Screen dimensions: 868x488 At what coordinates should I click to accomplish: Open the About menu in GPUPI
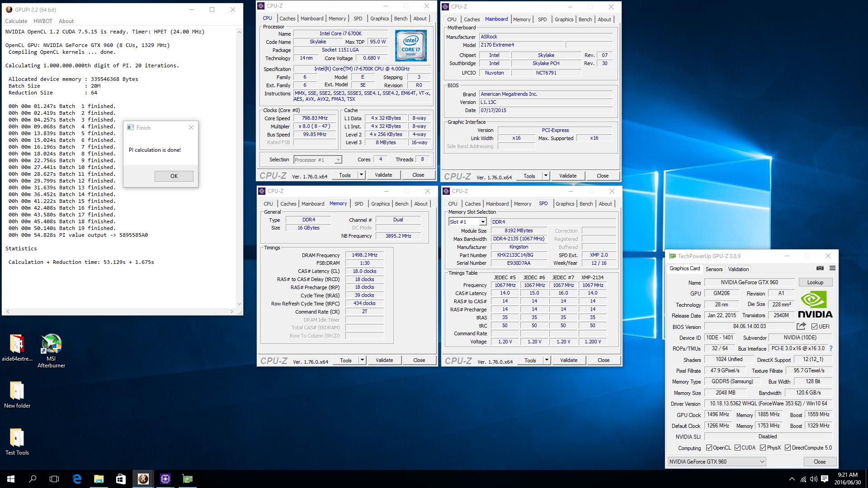click(66, 21)
